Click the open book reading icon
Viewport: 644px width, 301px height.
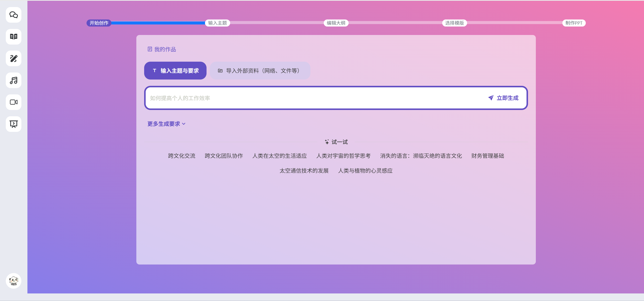click(x=14, y=37)
